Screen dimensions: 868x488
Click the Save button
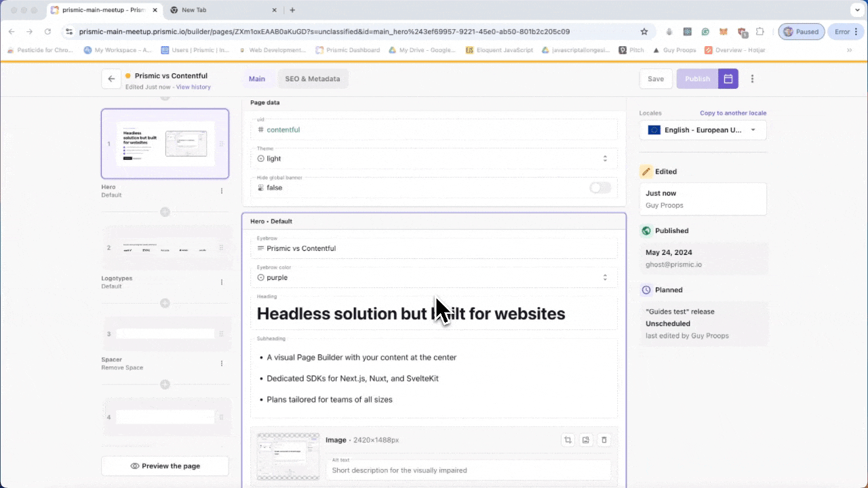656,79
